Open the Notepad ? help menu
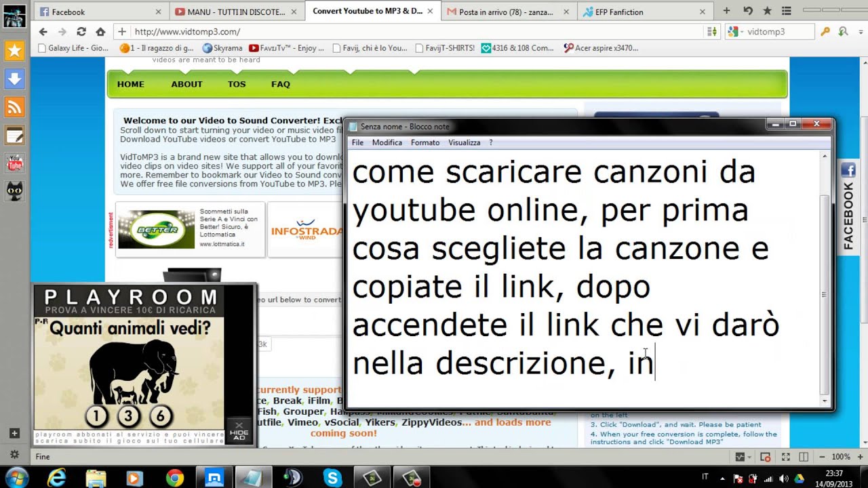The height and width of the screenshot is (488, 868). [x=491, y=142]
